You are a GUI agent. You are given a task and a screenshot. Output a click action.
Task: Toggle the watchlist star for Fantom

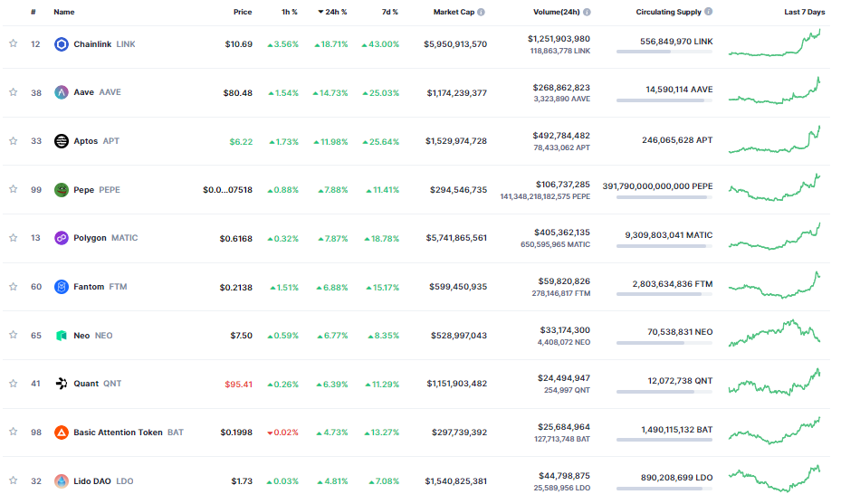(x=14, y=286)
